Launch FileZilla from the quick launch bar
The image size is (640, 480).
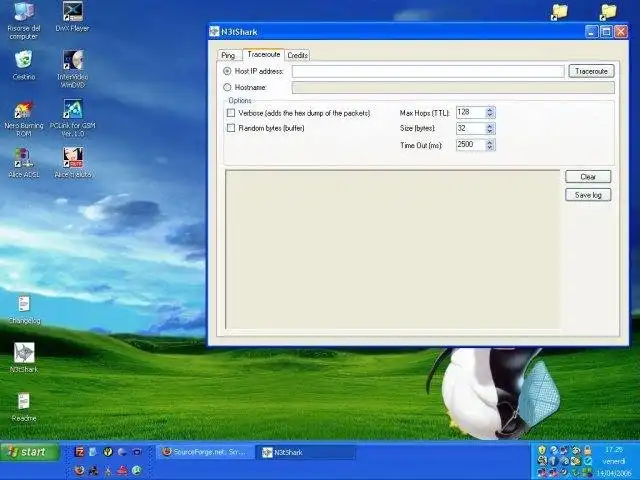point(80,452)
